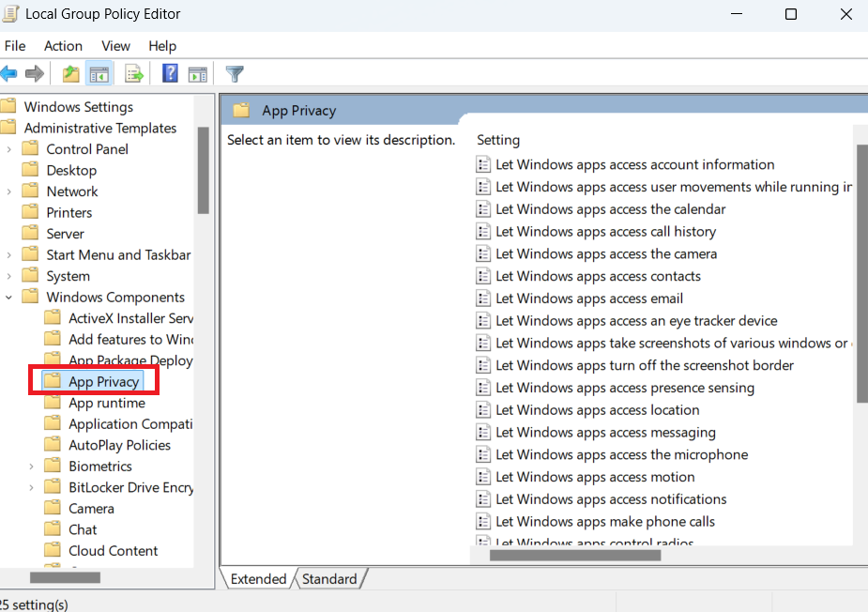Switch to the Standard tab
The height and width of the screenshot is (612, 868).
(329, 579)
